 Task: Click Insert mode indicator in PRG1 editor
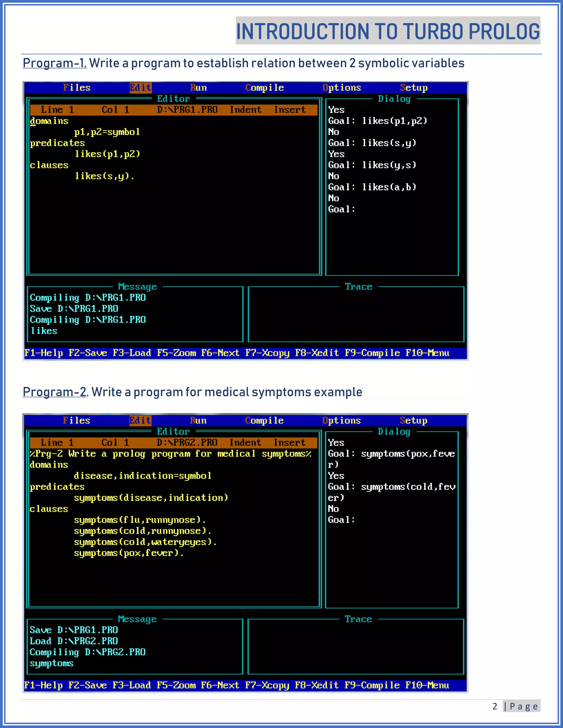point(289,110)
